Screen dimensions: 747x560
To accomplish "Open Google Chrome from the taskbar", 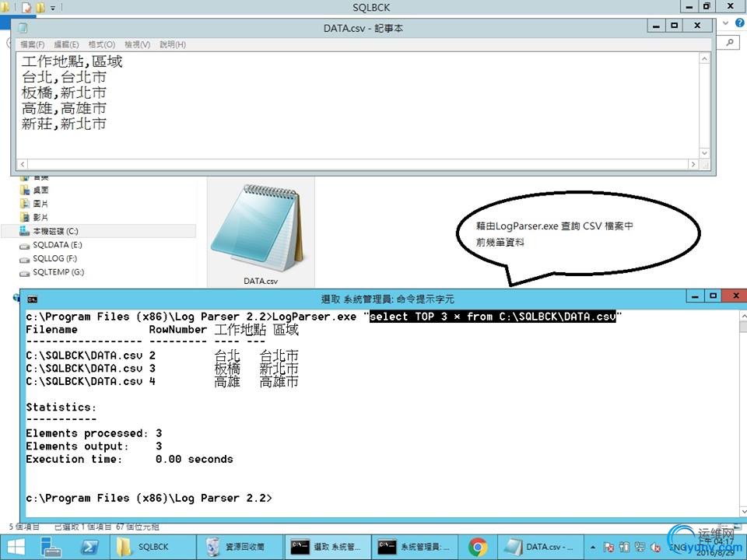I will point(477,547).
